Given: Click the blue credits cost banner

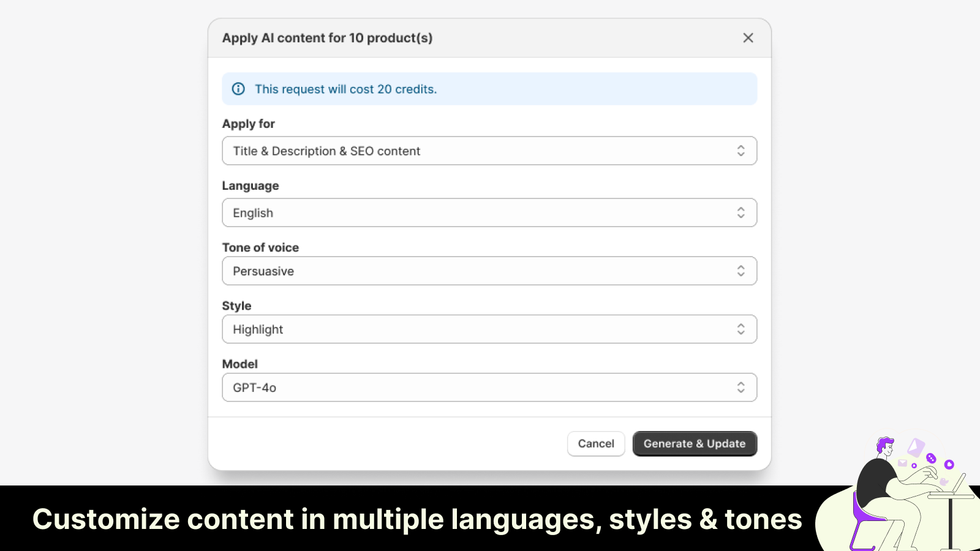Looking at the screenshot, I should coord(490,89).
